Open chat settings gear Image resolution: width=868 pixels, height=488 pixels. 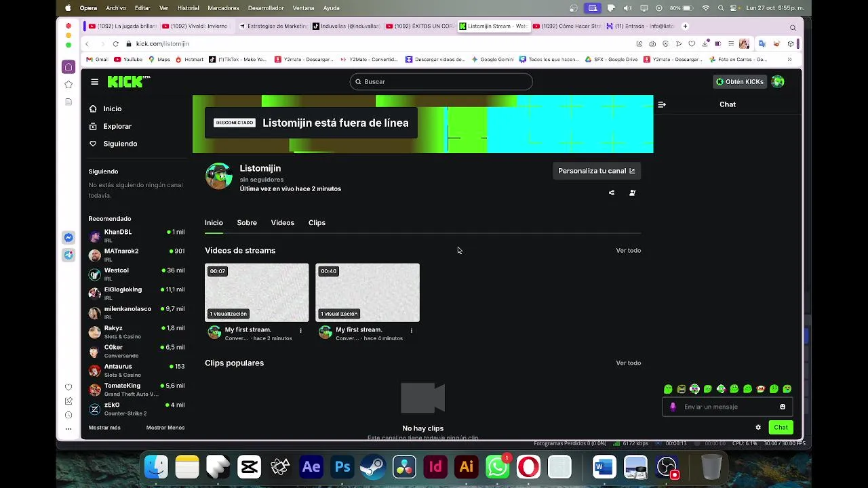click(x=758, y=427)
